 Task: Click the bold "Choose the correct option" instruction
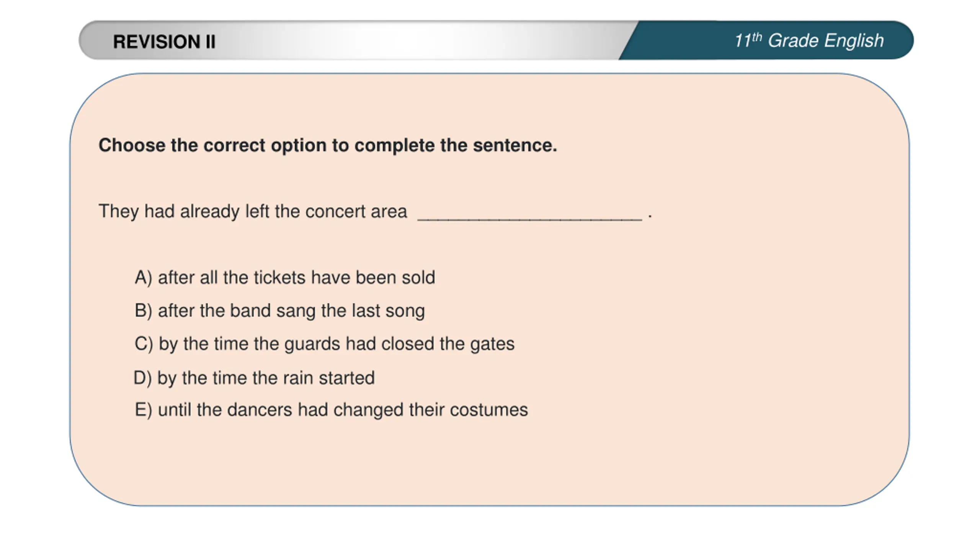pyautogui.click(x=328, y=145)
